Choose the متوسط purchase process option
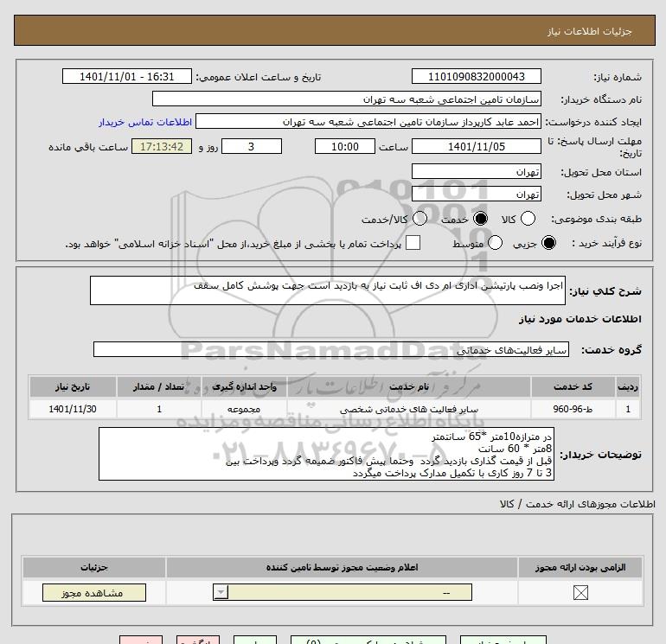Screen dimensions: 666x644 coord(496,243)
